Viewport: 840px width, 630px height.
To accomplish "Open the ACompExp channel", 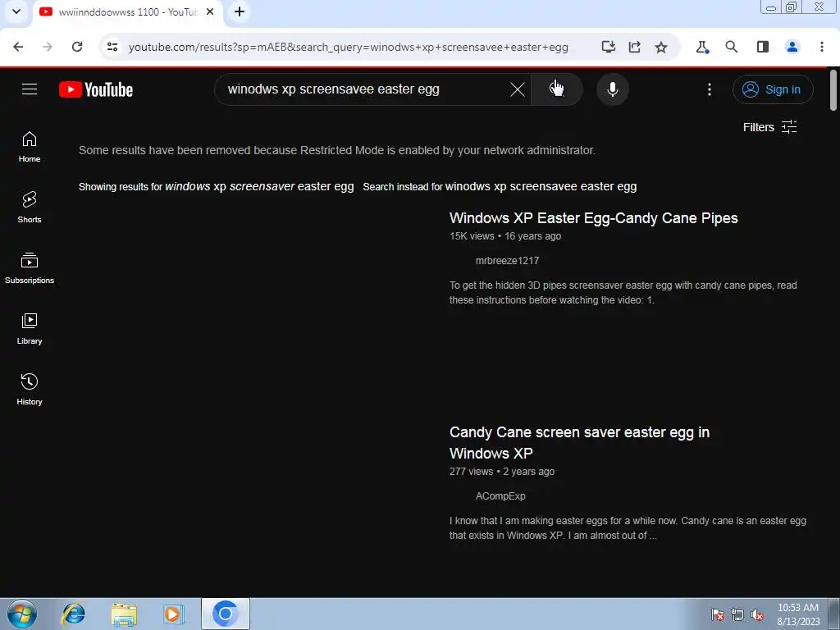I will click(x=500, y=496).
